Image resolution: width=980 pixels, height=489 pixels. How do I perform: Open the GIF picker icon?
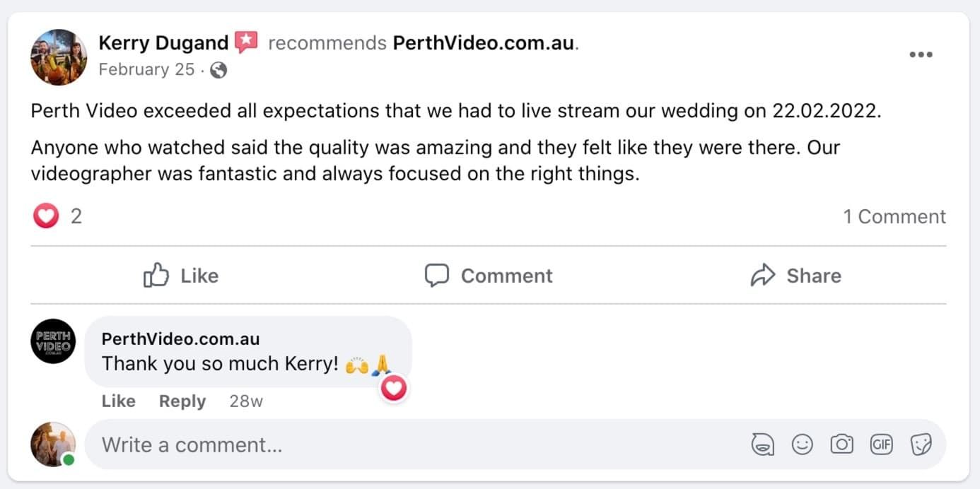tap(881, 444)
